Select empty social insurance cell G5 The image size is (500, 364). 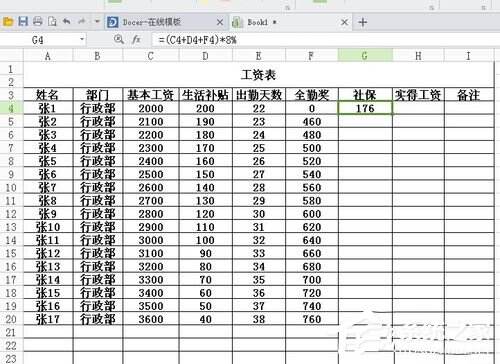(x=365, y=122)
